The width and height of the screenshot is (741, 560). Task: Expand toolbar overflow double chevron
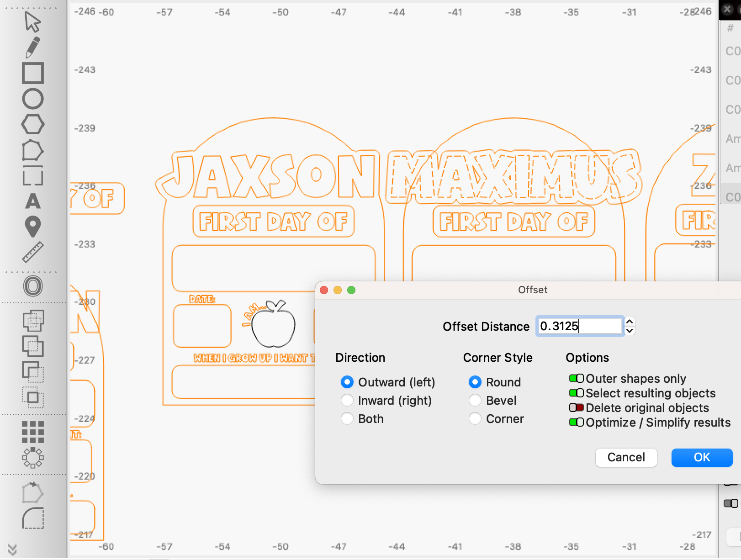12,549
